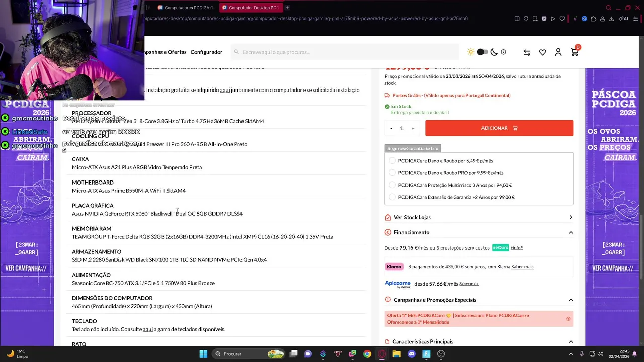Open the user account icon
This screenshot has width=644, height=362.
point(558,52)
